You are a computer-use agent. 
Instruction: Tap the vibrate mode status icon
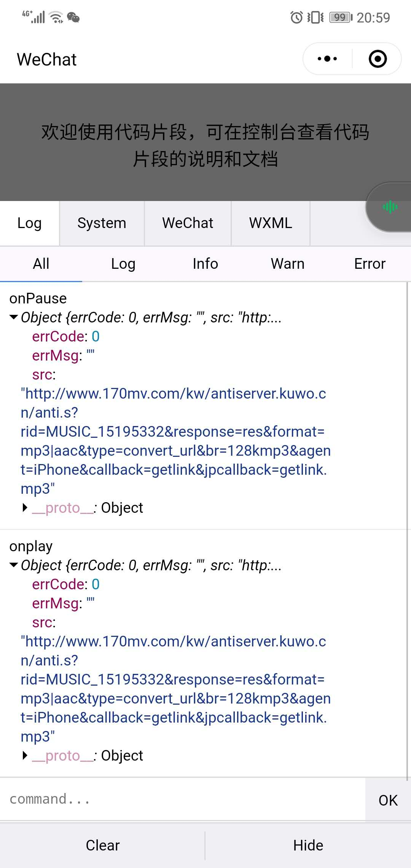click(x=315, y=17)
